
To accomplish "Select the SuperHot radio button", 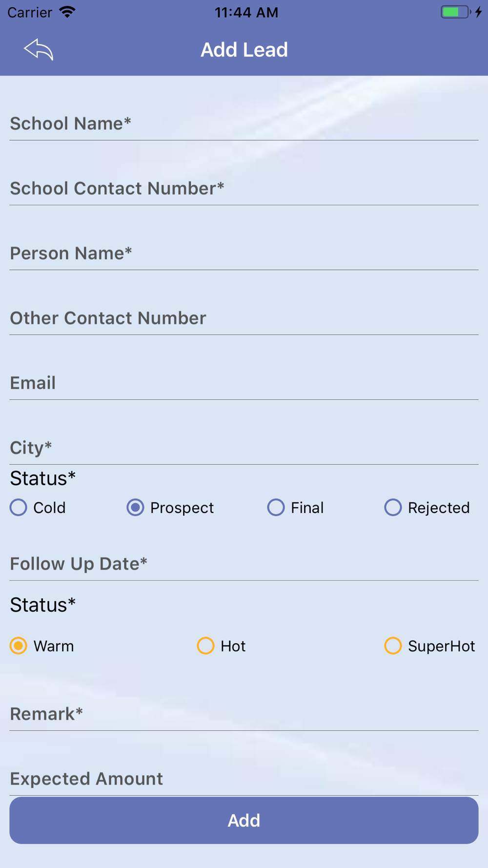I will coord(393,645).
